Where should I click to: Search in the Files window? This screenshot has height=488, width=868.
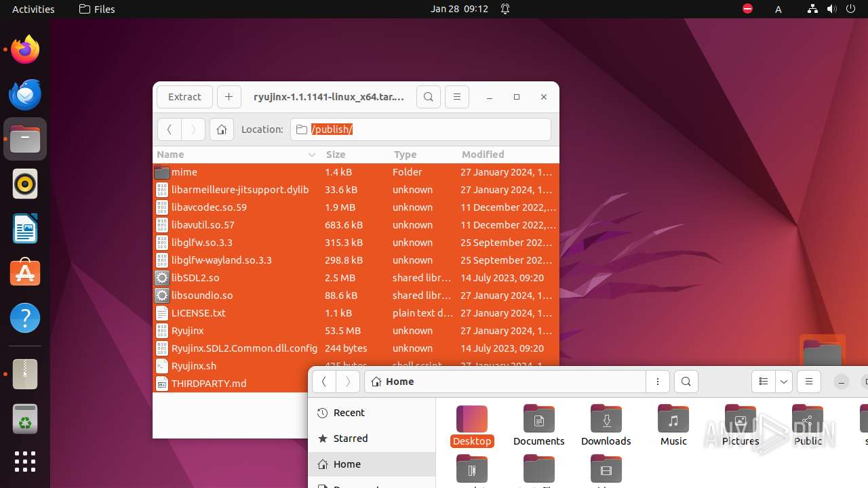pos(686,382)
